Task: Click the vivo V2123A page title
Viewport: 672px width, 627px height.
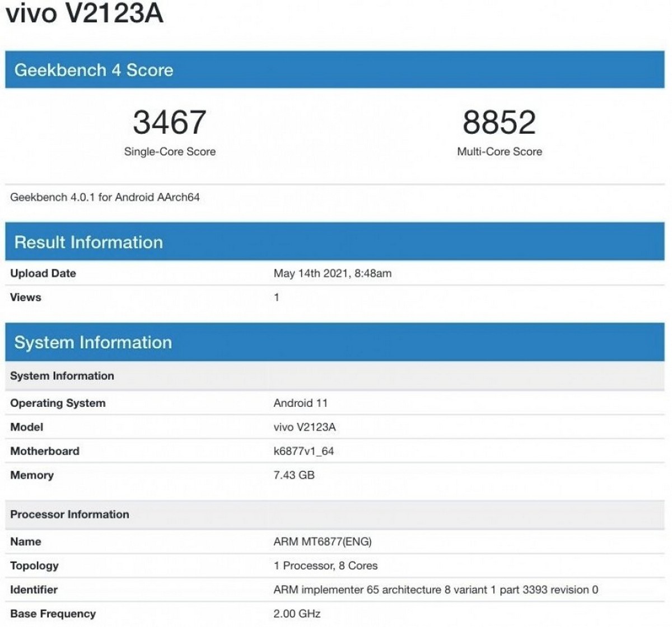Action: pos(84,13)
